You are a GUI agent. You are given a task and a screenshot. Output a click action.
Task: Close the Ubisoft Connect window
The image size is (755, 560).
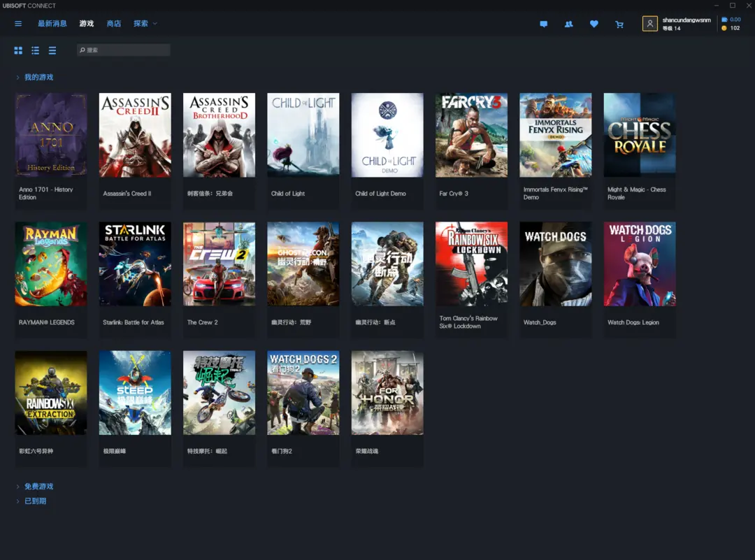(x=749, y=6)
